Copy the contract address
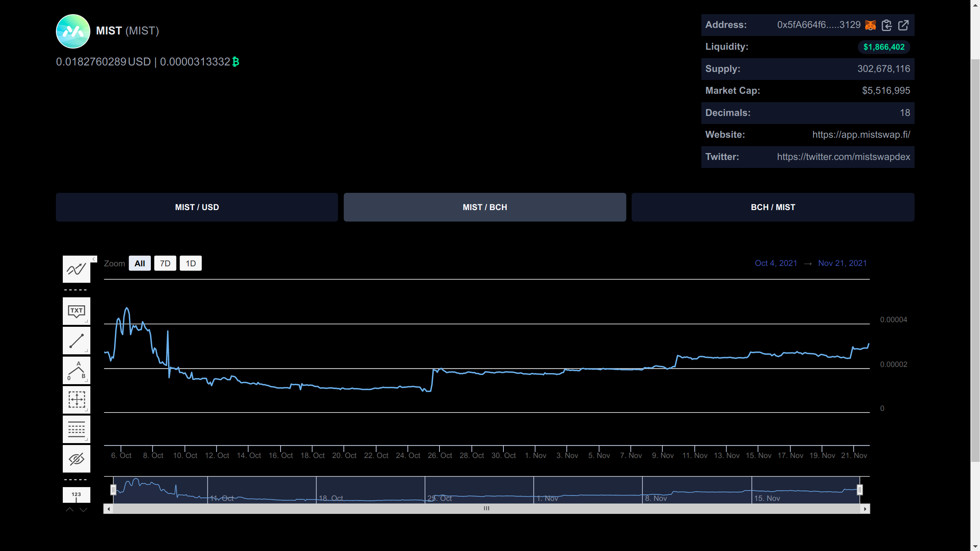Image resolution: width=980 pixels, height=551 pixels. [x=887, y=25]
